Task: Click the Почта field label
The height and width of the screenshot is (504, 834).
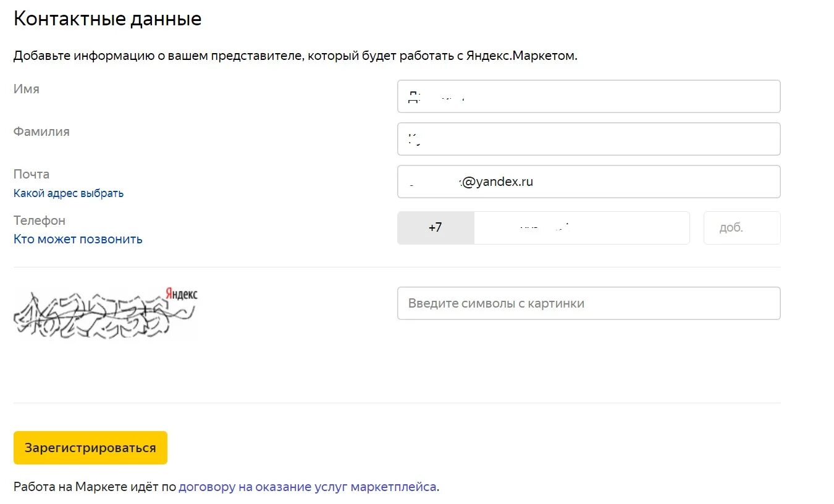Action: pyautogui.click(x=32, y=174)
